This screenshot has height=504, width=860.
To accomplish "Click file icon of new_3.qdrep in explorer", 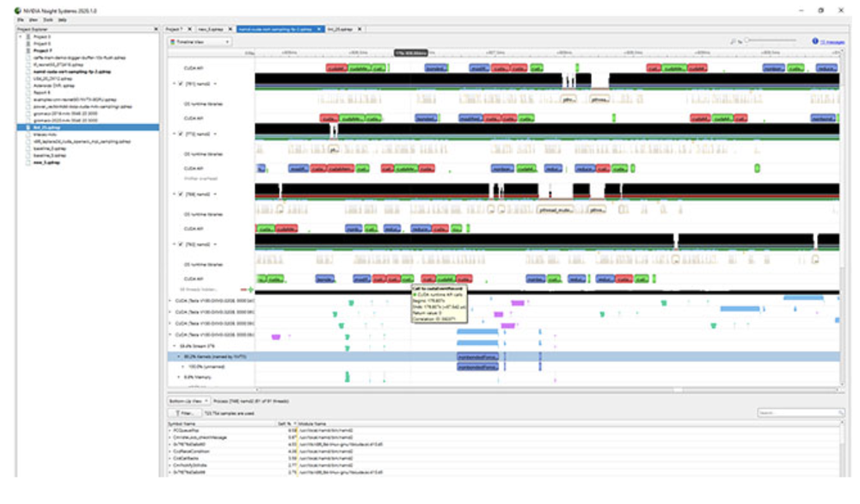I will (28, 163).
